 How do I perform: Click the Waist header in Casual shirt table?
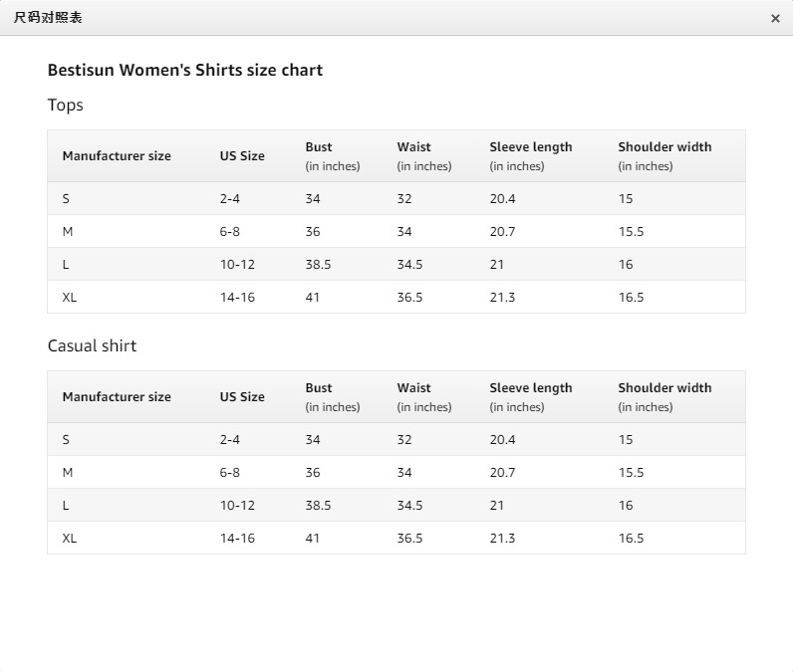pyautogui.click(x=414, y=387)
